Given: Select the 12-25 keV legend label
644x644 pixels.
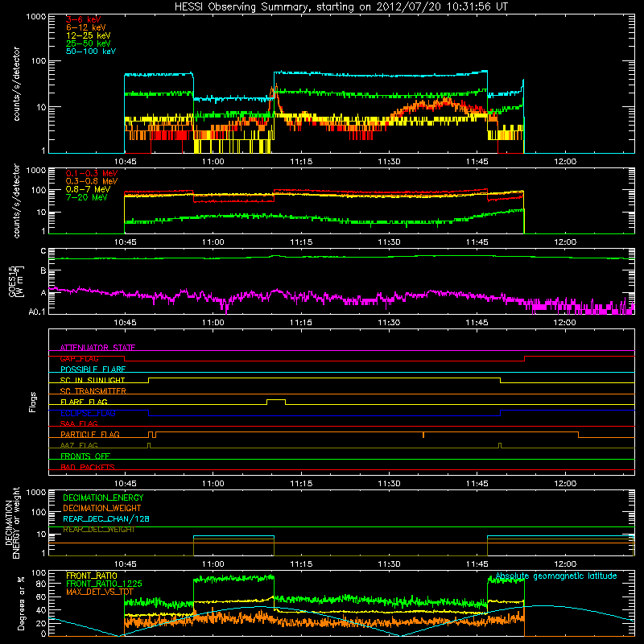Looking at the screenshot, I should click(89, 35).
